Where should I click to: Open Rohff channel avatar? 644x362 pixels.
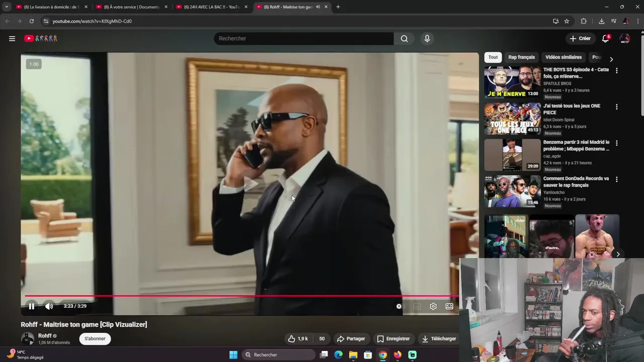[x=28, y=338]
